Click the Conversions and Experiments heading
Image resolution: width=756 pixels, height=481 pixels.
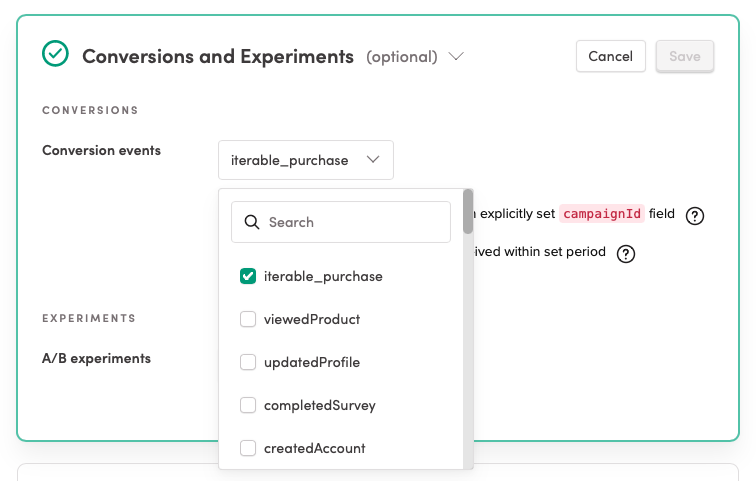click(218, 56)
